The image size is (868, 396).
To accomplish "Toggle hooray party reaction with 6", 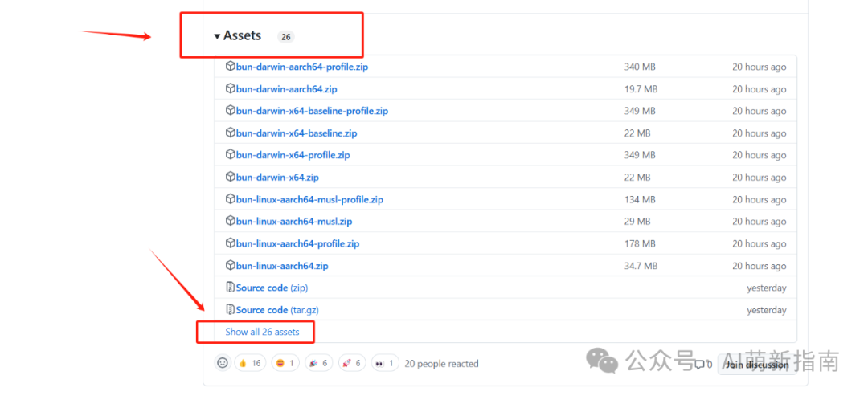I will (318, 363).
